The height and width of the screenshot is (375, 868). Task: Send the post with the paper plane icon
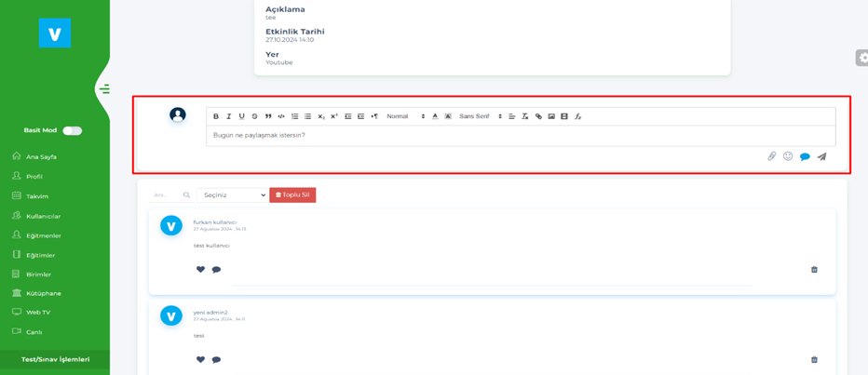[x=821, y=156]
